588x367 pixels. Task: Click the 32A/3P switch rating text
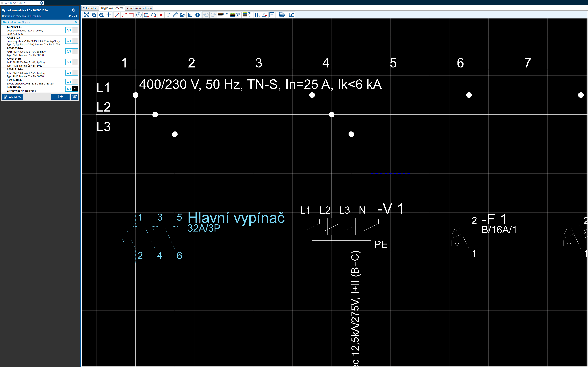(204, 228)
